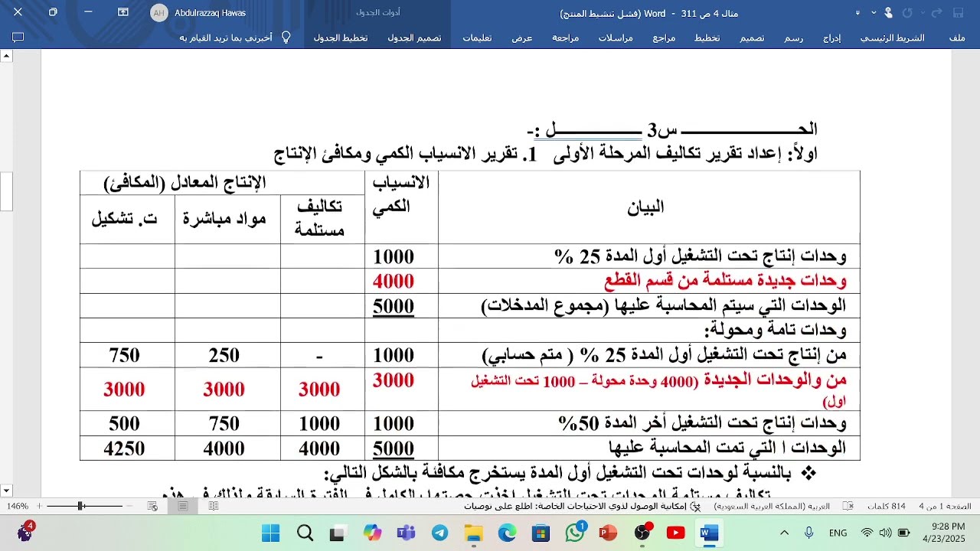This screenshot has width=980, height=551.
Task: Click language 'العربية (المملكة العربية السعودية)'
Action: 772,507
